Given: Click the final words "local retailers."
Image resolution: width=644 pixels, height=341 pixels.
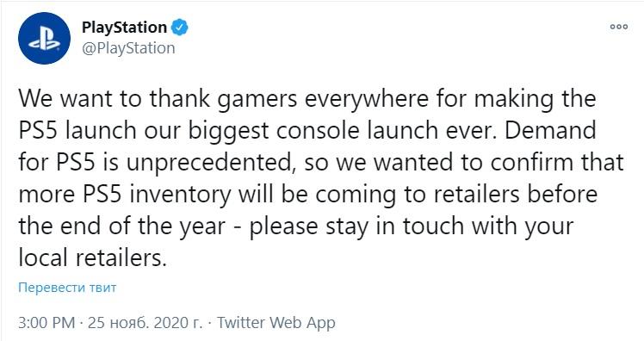Looking at the screenshot, I should [92, 259].
